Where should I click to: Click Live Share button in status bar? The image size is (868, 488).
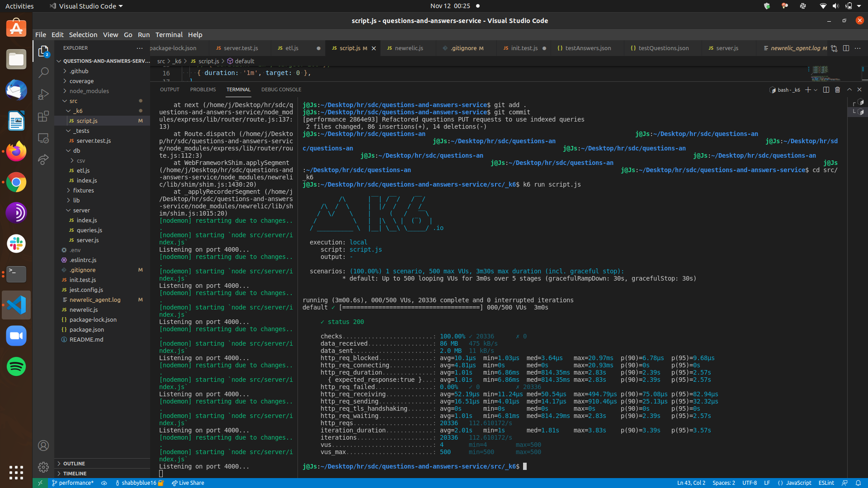coord(188,483)
